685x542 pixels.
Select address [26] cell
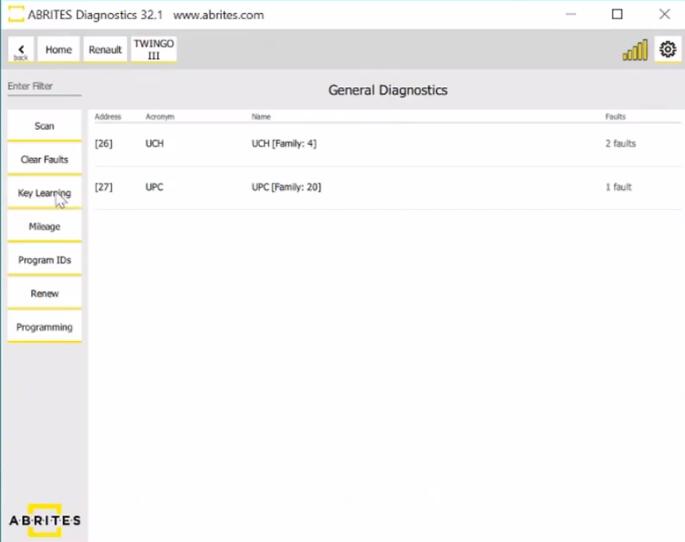coord(104,144)
